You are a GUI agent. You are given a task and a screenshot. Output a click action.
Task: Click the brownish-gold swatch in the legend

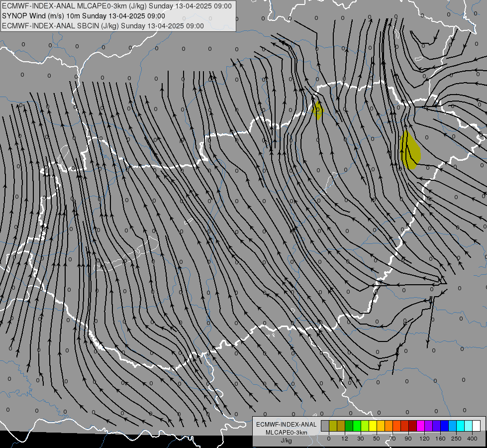(341, 426)
